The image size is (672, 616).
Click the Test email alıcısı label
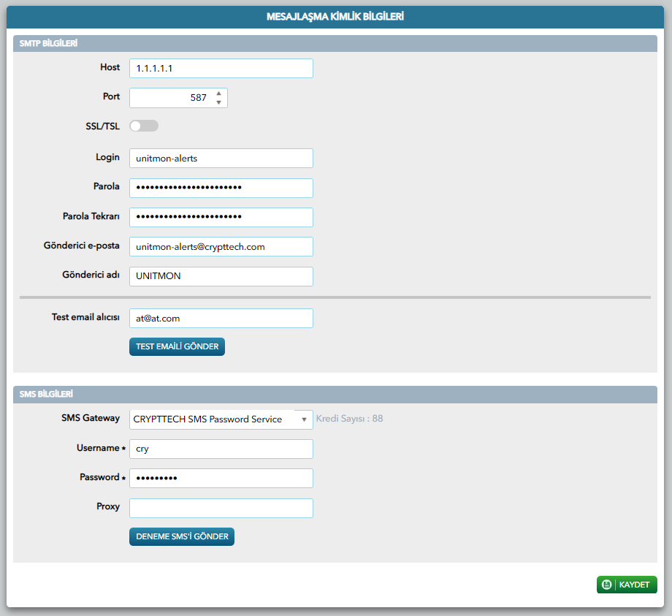85,317
